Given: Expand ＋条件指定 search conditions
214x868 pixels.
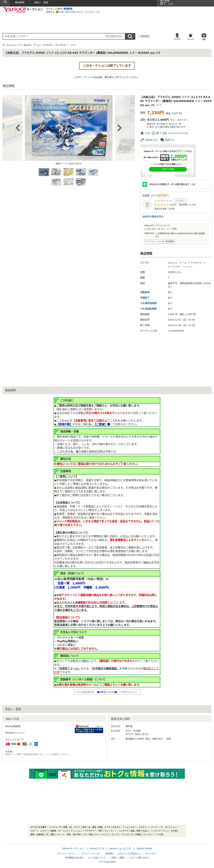Looking at the screenshot, I should tap(144, 36).
